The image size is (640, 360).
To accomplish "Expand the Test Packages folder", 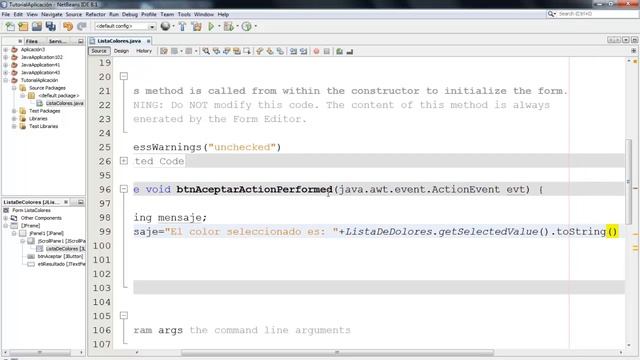I will [x=14, y=111].
